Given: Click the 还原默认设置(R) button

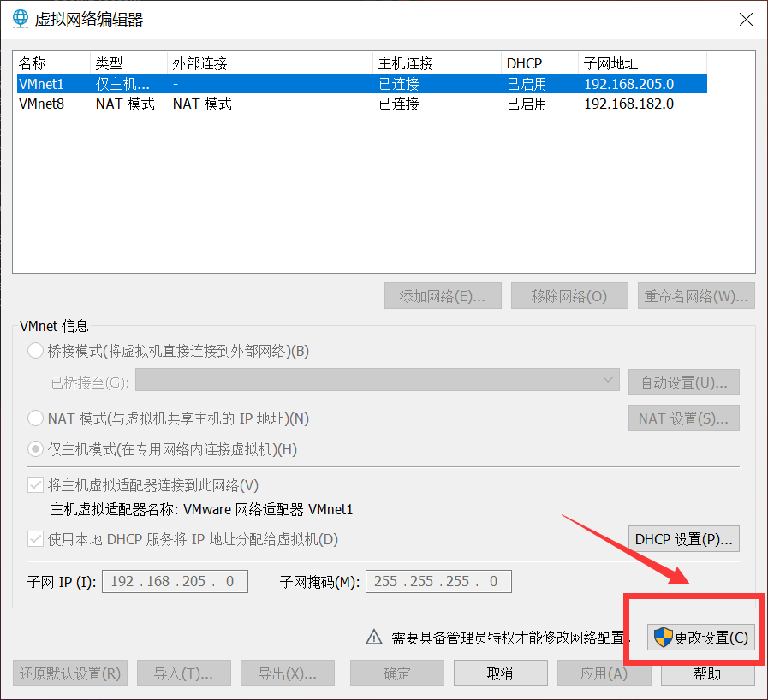Looking at the screenshot, I should click(x=70, y=673).
